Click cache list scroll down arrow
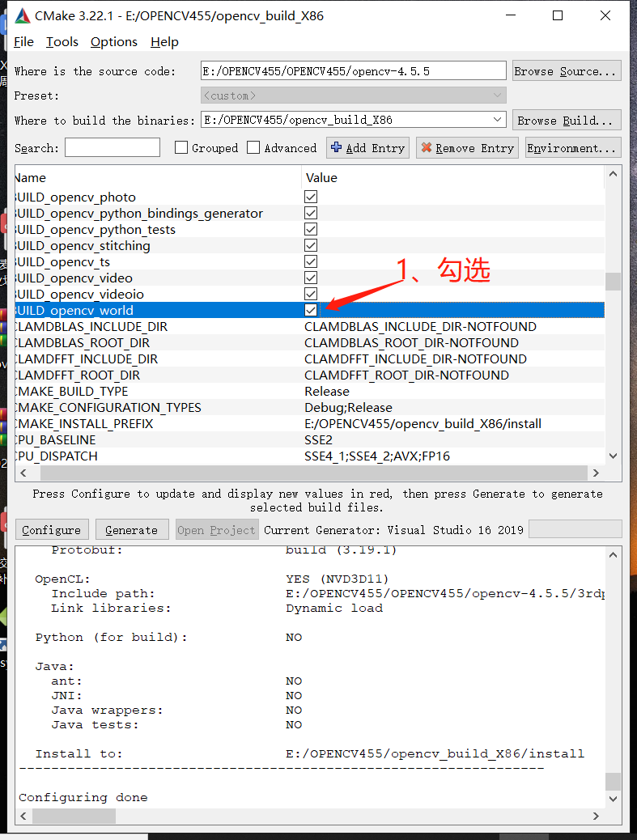 (x=613, y=456)
